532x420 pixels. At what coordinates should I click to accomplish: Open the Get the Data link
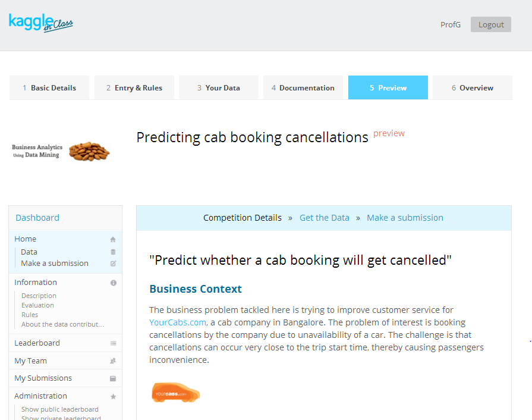tap(325, 218)
